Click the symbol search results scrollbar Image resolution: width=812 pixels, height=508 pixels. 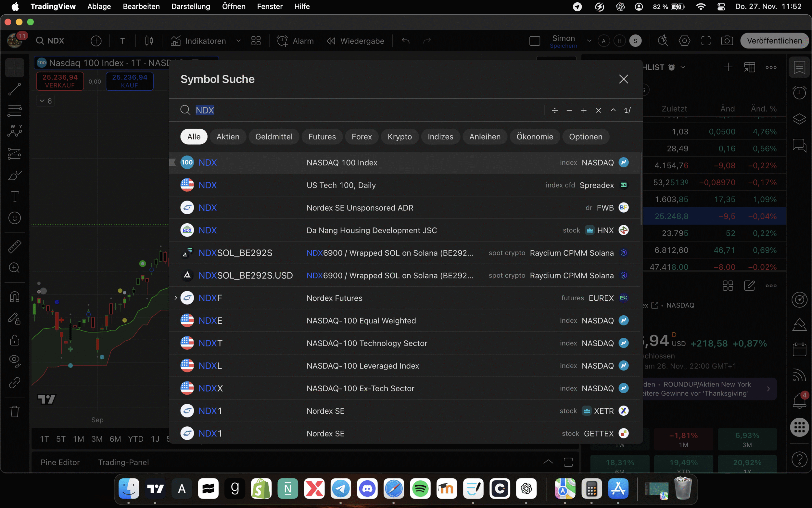641,189
